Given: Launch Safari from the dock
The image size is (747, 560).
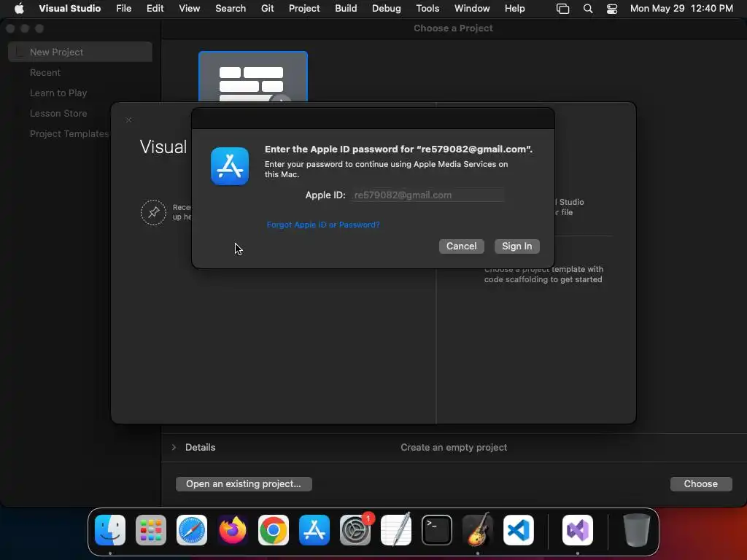Looking at the screenshot, I should coord(192,530).
